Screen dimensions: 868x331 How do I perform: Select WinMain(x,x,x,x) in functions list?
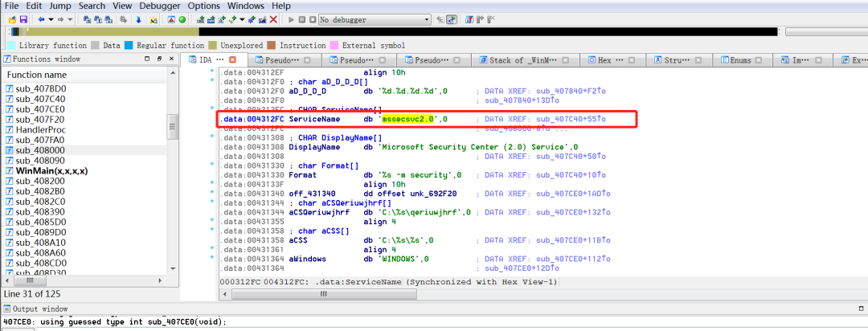click(x=51, y=171)
